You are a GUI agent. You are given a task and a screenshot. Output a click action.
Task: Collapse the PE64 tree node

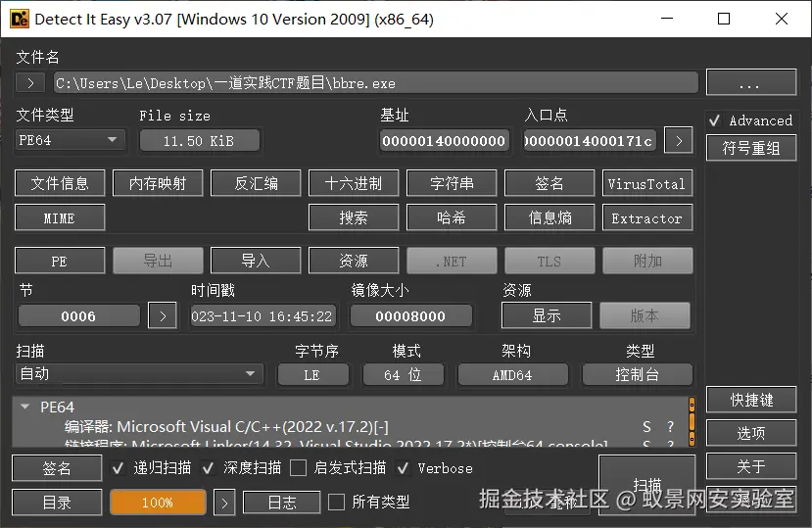tap(24, 407)
